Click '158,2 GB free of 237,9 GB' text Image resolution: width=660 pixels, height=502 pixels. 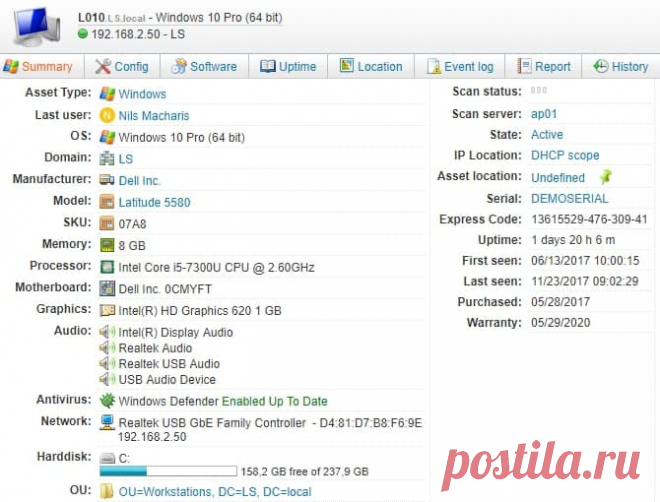305,471
